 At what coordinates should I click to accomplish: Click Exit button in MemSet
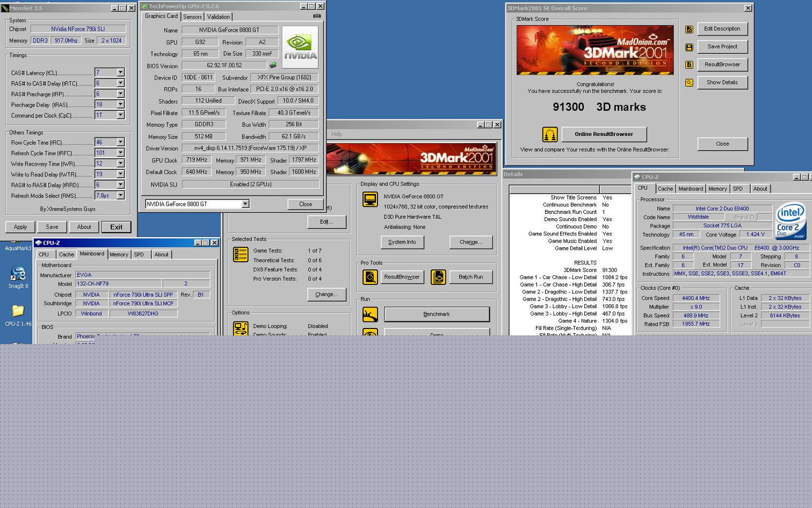click(117, 227)
